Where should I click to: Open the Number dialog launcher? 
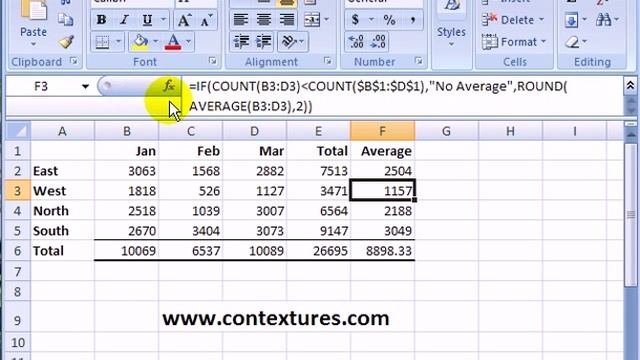[418, 61]
